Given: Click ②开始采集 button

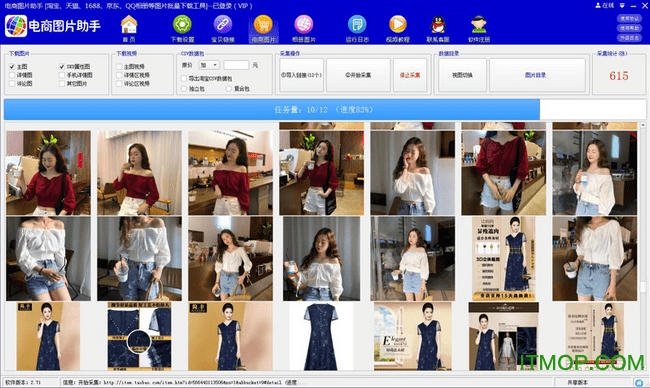Looking at the screenshot, I should pyautogui.click(x=358, y=75).
